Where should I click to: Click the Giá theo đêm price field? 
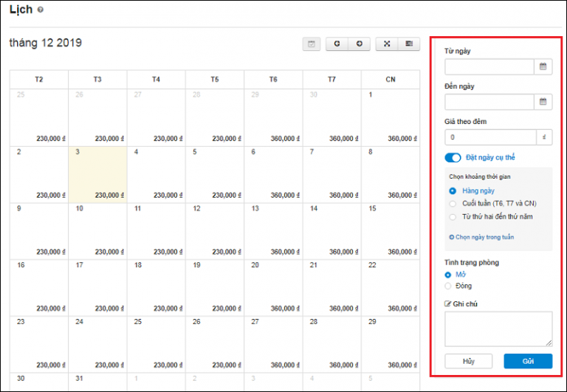(x=490, y=137)
